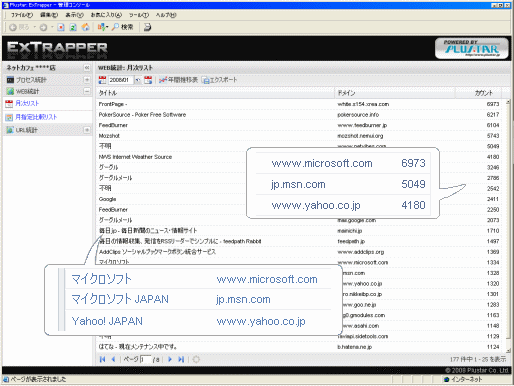514x386 pixels.
Task: Open the ツール menu
Action: [x=139, y=15]
